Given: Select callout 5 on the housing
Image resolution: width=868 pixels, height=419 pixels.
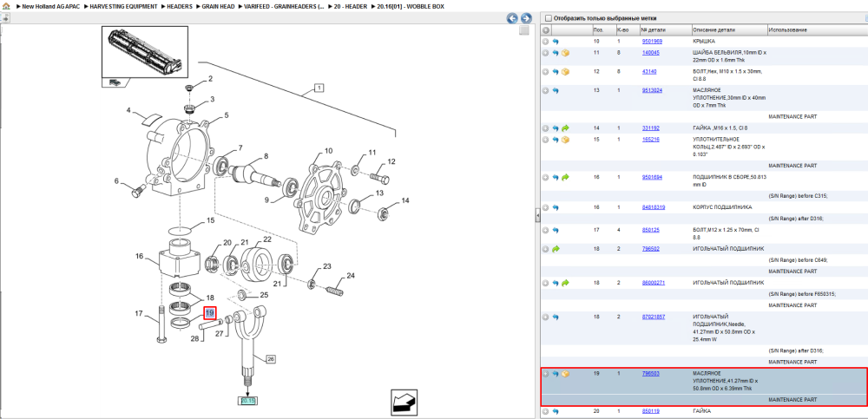Looking at the screenshot, I should click(227, 115).
